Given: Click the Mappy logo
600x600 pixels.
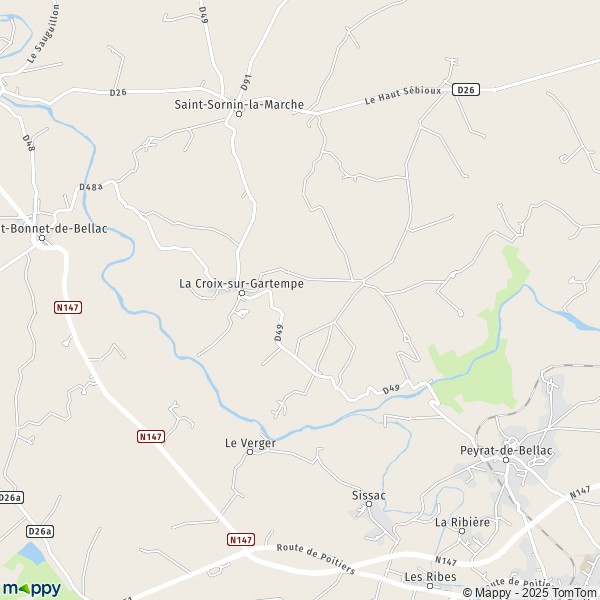Looking at the screenshot, I should point(32,589).
